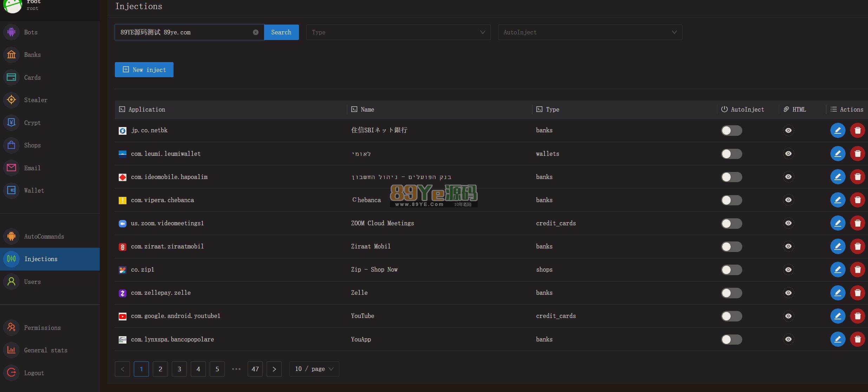Delete the jp.co.netbk injection
The height and width of the screenshot is (392, 868).
pos(857,130)
